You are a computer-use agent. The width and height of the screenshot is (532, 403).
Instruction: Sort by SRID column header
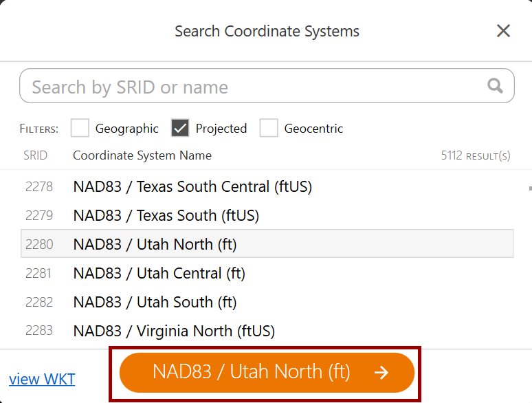tap(36, 155)
